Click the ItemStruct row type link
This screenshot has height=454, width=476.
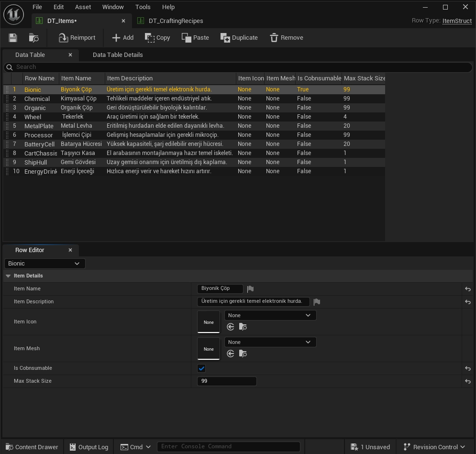457,21
